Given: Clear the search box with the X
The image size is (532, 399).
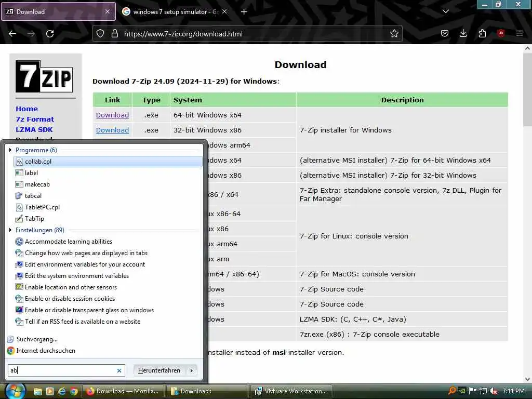Looking at the screenshot, I should tap(119, 371).
